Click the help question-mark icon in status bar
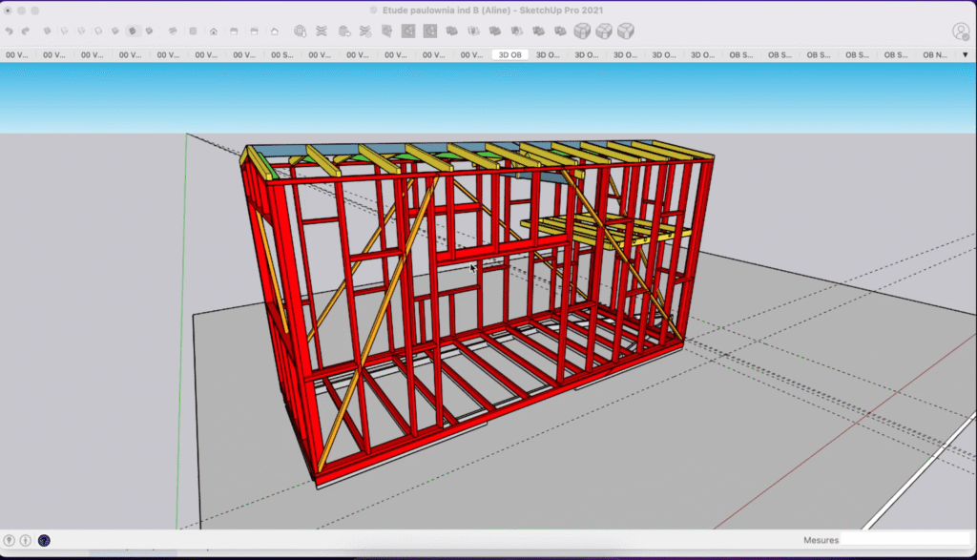 point(43,540)
